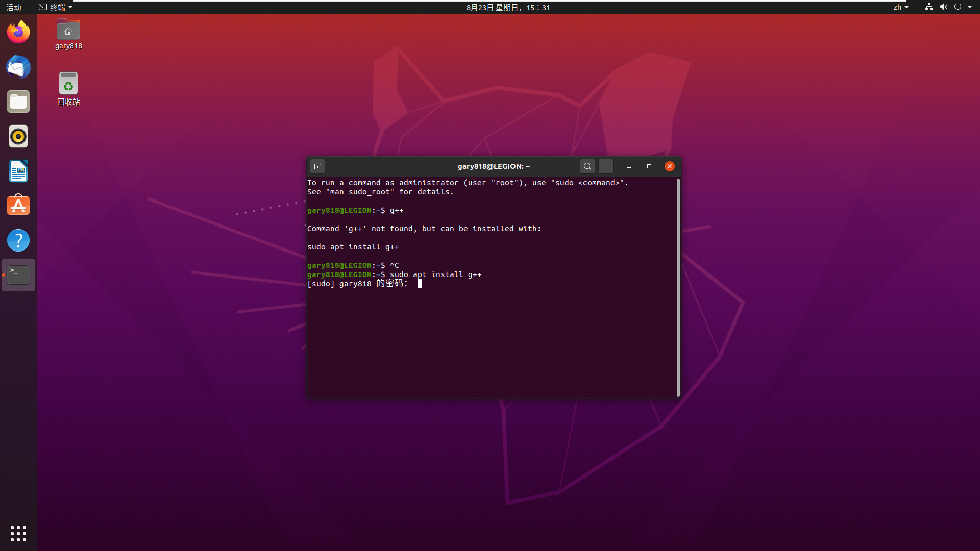Open the 终端 application menu in top bar
Viewport: 980px width, 551px height.
pyautogui.click(x=56, y=7)
